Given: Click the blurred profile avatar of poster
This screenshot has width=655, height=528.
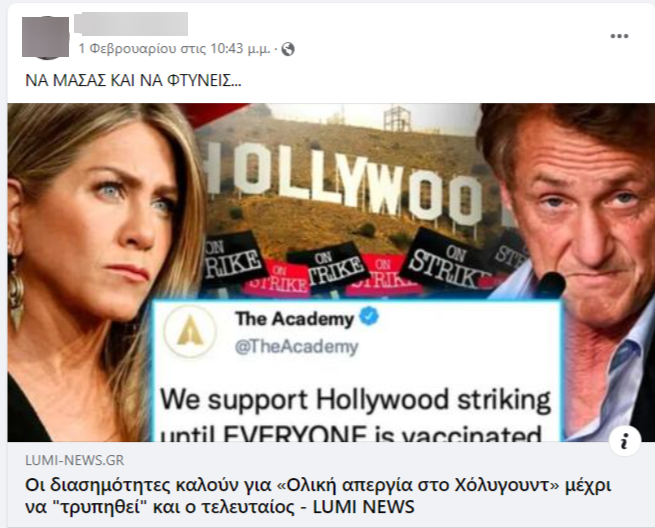Looking at the screenshot, I should coord(46,37).
